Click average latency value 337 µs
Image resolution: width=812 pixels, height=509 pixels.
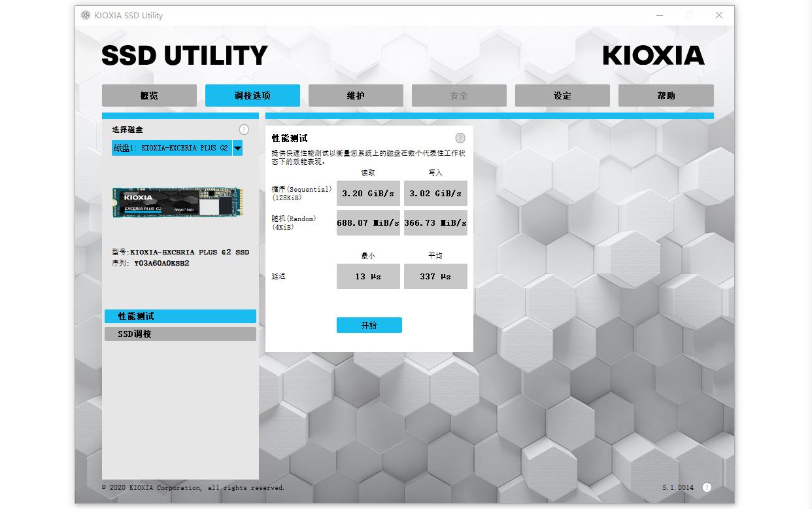click(435, 276)
